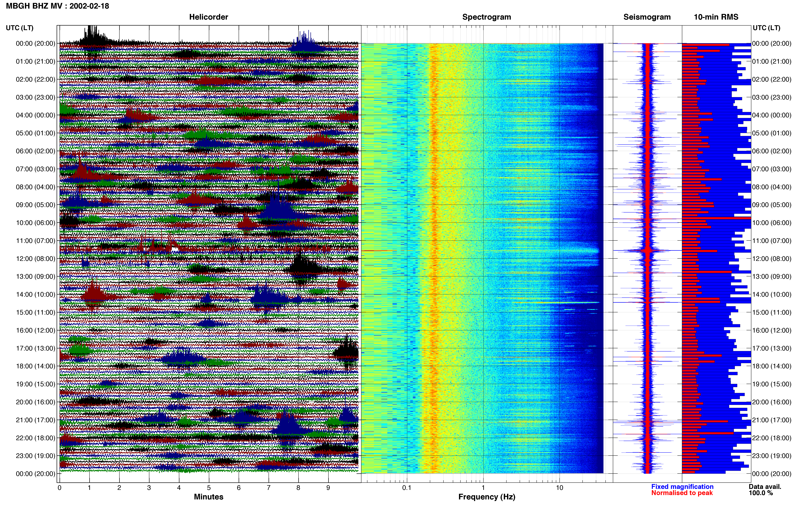Viewport: 812px width, 508px height.
Task: Click the left '03:00 (23:00)' time label
Action: [35, 97]
